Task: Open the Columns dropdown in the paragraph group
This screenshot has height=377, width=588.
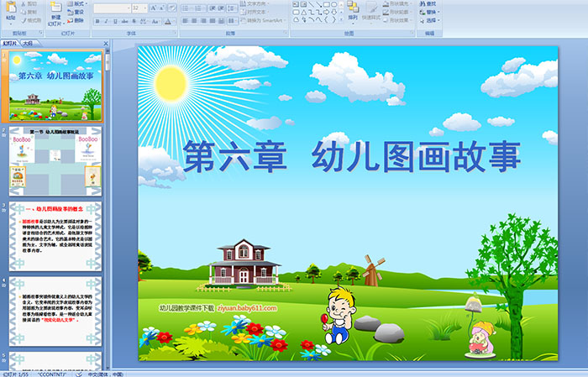Action: pyautogui.click(x=233, y=21)
